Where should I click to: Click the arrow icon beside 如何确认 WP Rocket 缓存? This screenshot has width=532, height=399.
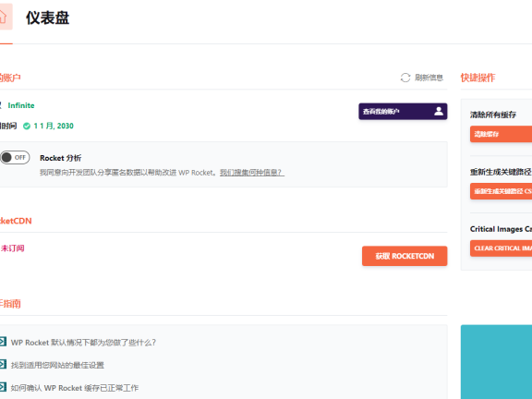3,387
